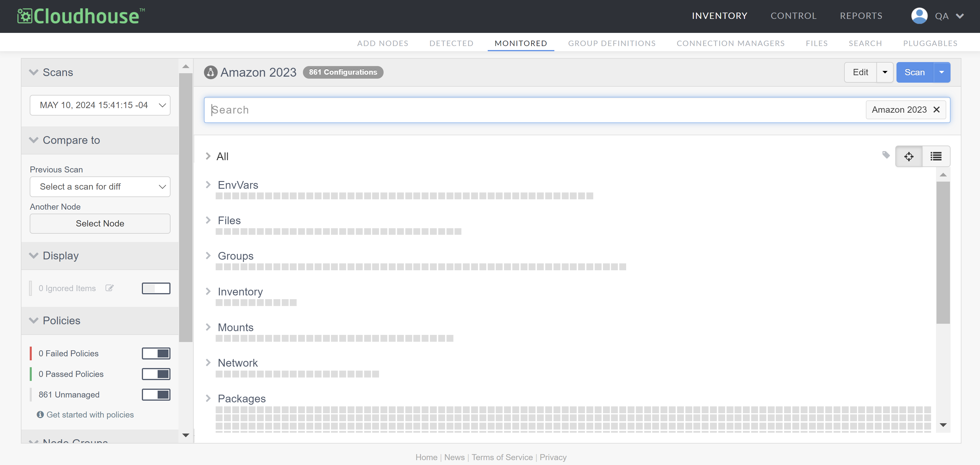
Task: Click the Select Node button
Action: [x=100, y=224]
